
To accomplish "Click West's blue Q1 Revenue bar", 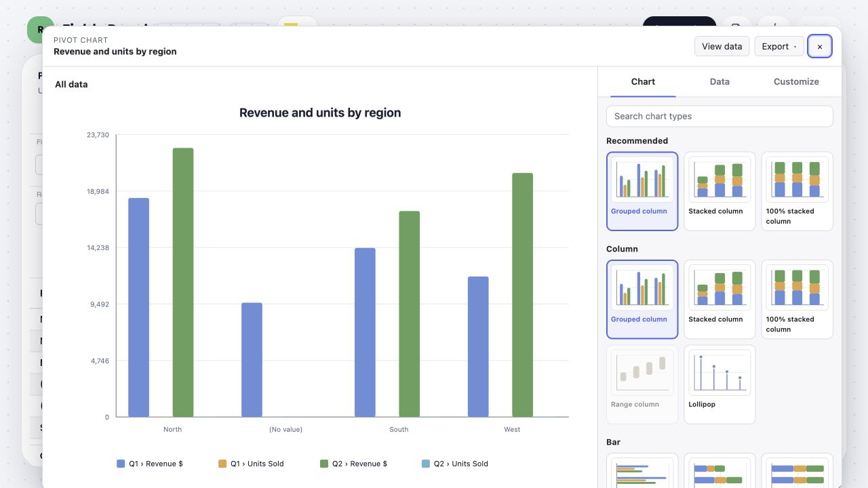I will tap(478, 347).
